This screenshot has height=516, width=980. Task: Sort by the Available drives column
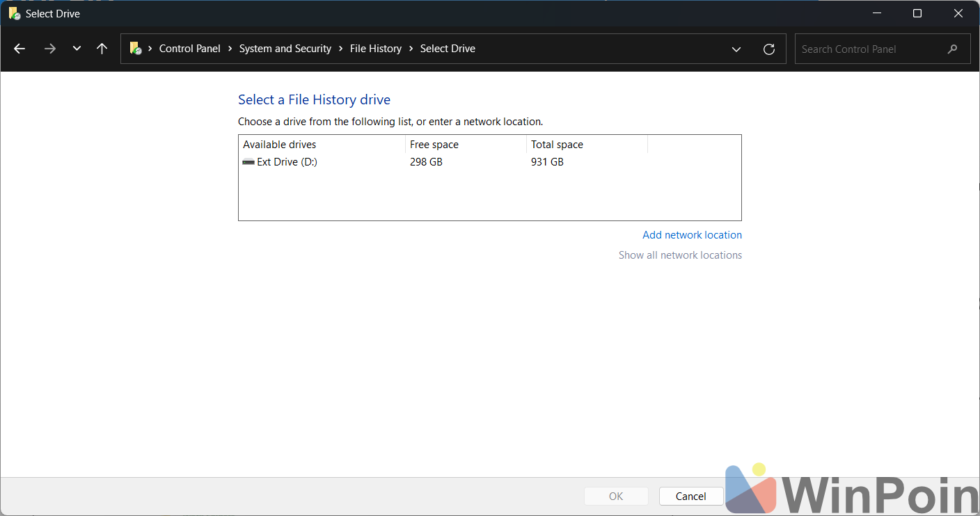pyautogui.click(x=322, y=145)
